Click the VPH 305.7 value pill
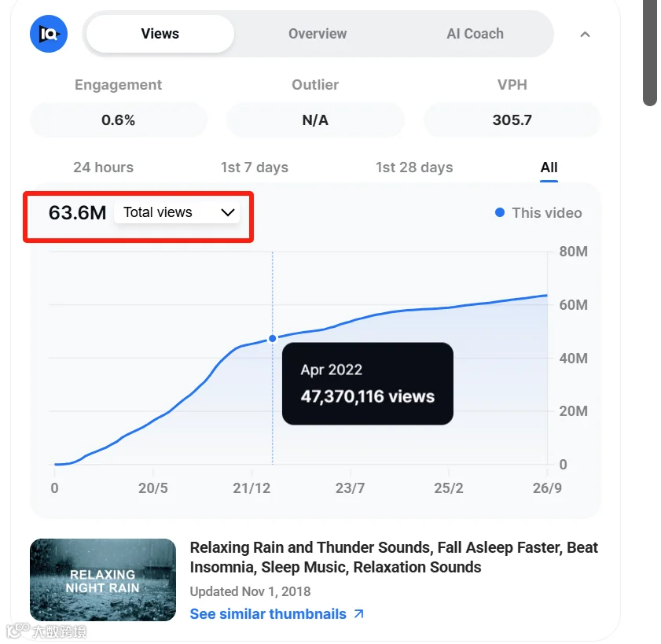 click(512, 120)
